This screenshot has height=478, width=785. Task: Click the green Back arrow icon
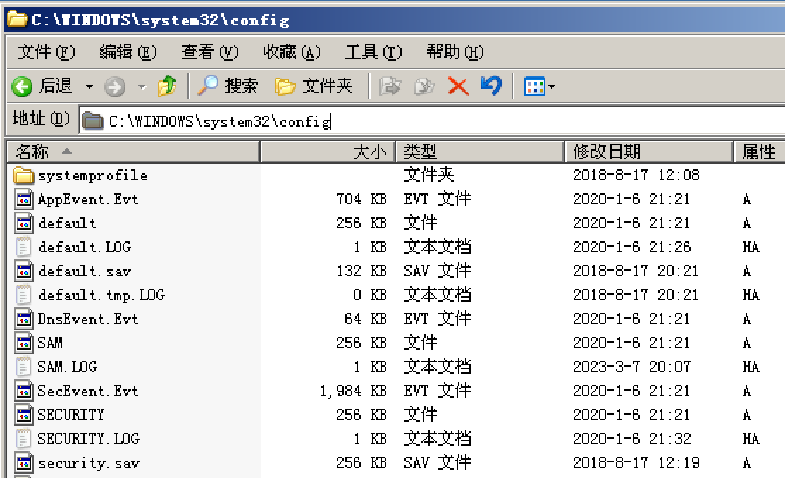coord(22,87)
